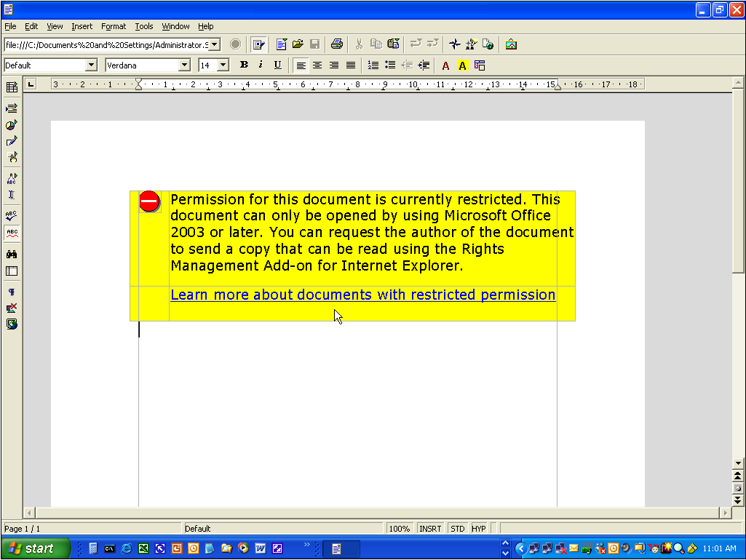Click the Bullets list icon
The height and width of the screenshot is (560, 746).
(x=390, y=65)
